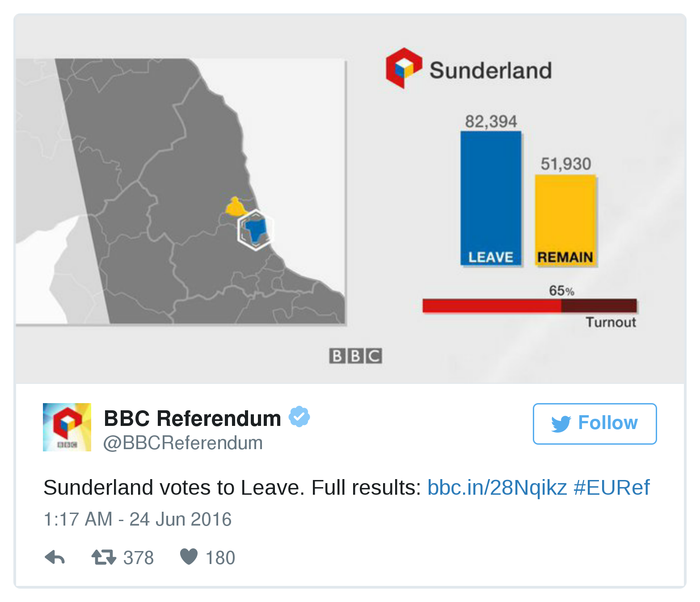Open the #EURef hashtag
Viewport: 700px width, 602px height.
point(611,488)
